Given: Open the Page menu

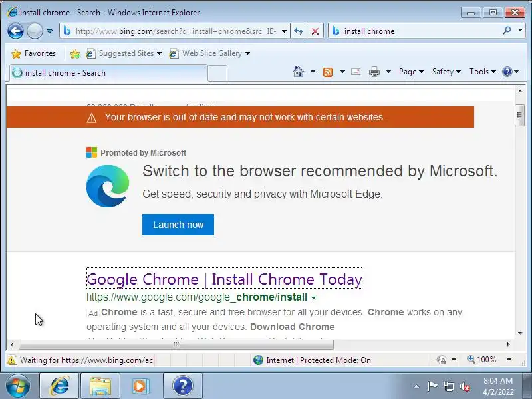Looking at the screenshot, I should pyautogui.click(x=411, y=72).
